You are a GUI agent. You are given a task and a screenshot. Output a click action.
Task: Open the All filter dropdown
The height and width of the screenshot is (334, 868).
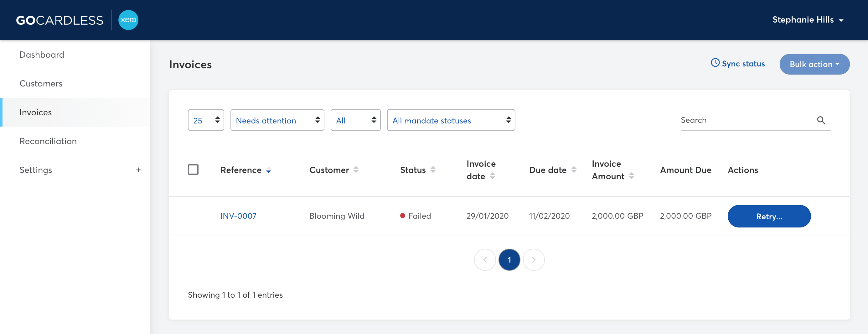(355, 120)
